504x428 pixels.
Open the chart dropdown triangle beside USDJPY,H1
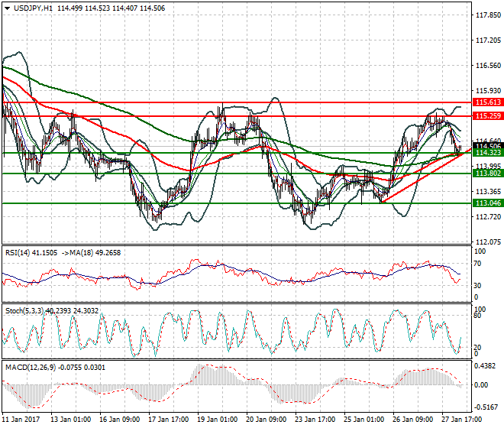click(x=7, y=8)
